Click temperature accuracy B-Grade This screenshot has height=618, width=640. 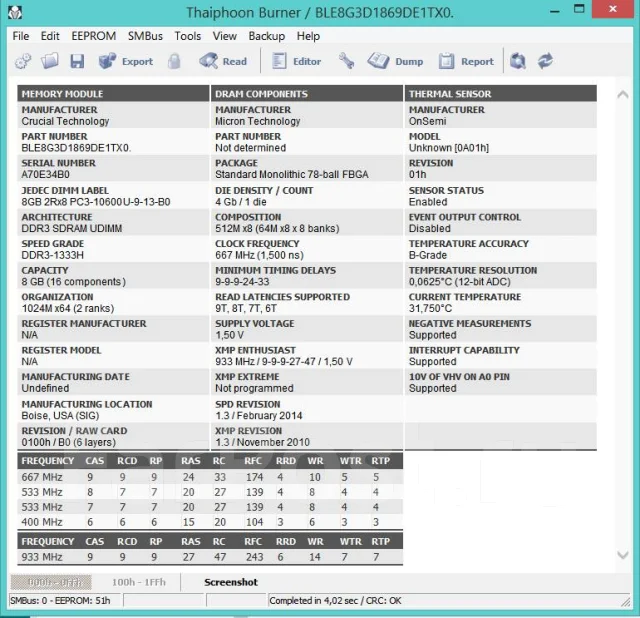point(428,255)
